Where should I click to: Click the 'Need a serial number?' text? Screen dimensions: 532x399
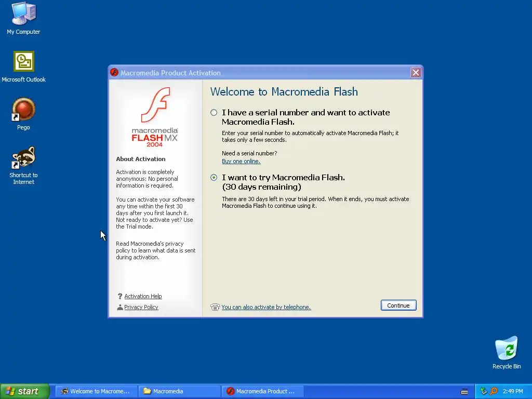click(x=249, y=153)
